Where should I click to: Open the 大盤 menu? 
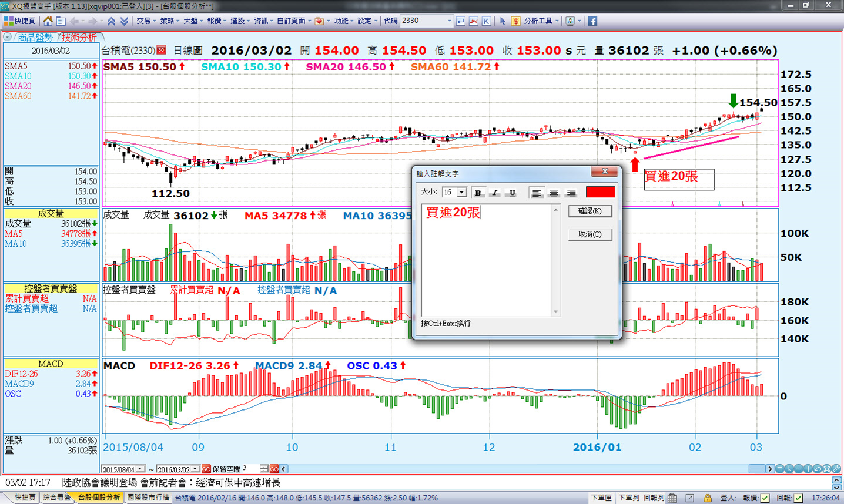tap(193, 21)
